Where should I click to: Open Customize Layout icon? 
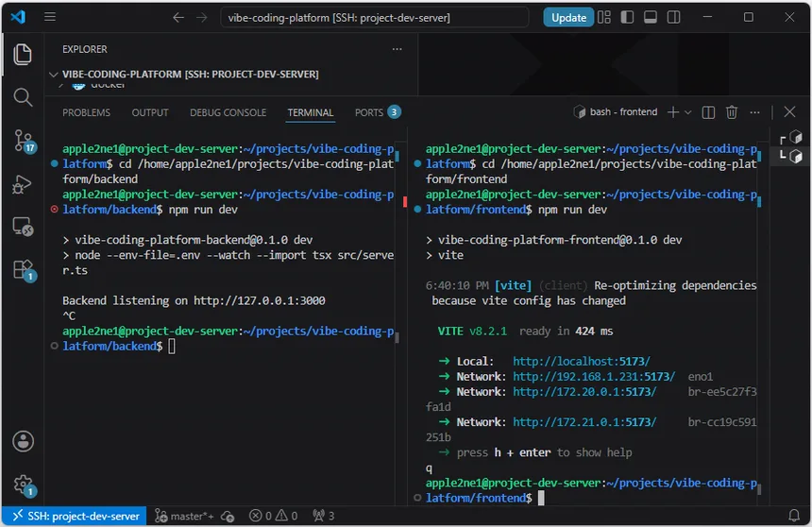(604, 17)
